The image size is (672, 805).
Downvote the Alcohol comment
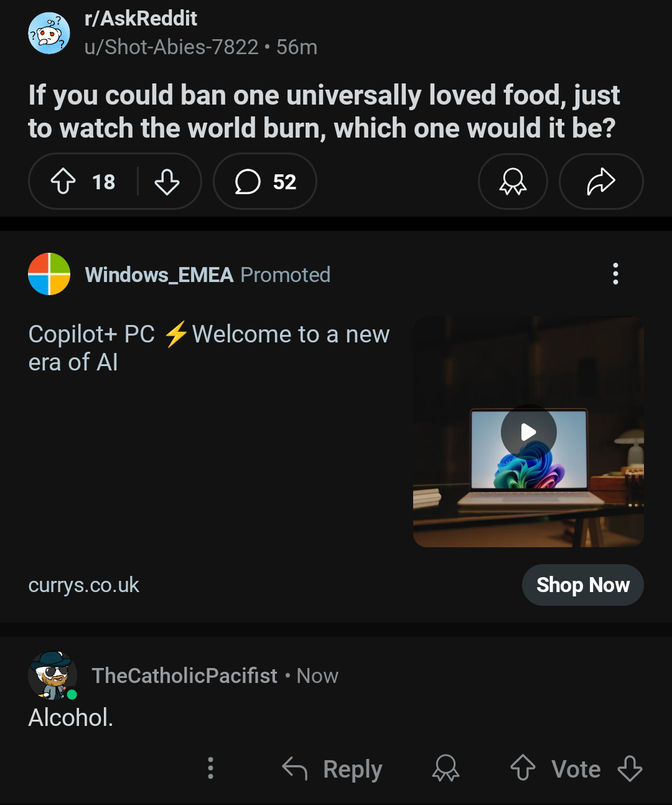630,769
